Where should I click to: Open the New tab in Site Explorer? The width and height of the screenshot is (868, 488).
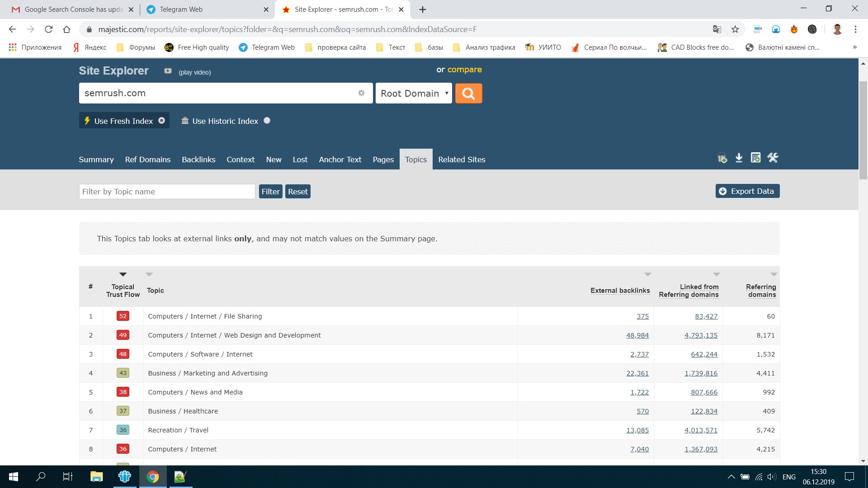pos(274,160)
